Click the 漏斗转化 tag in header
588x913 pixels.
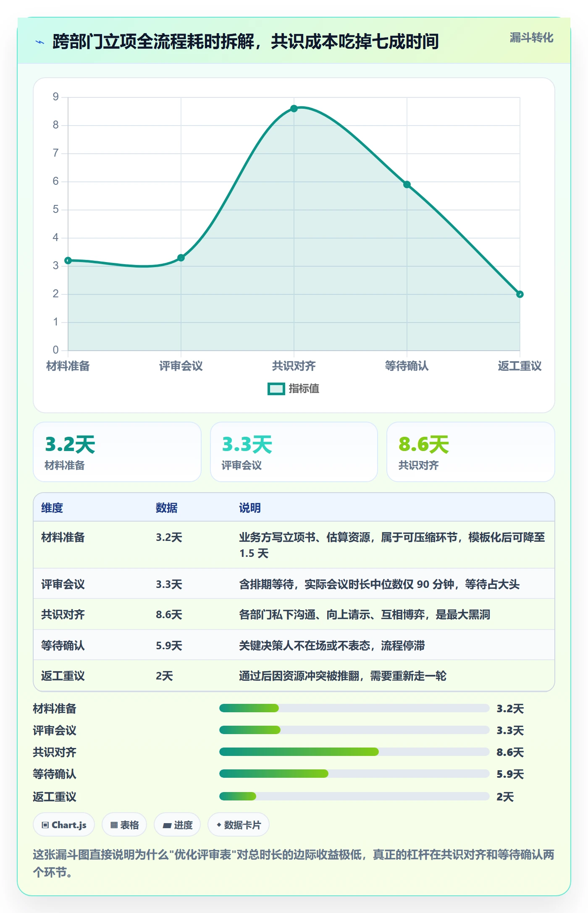(x=531, y=38)
